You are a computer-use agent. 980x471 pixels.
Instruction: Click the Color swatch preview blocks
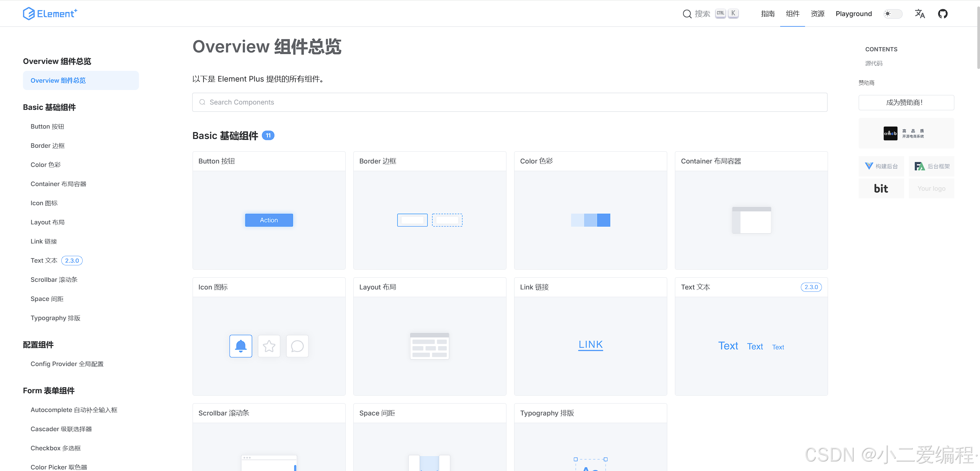point(590,220)
